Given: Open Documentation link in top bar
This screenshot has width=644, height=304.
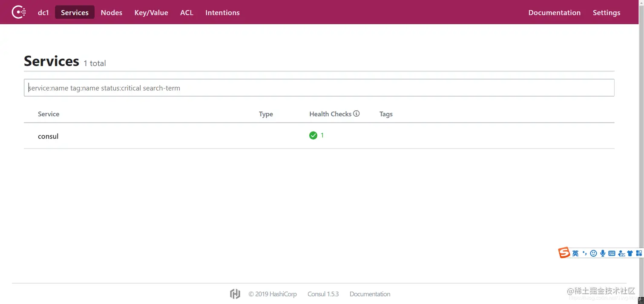Looking at the screenshot, I should coord(554,12).
